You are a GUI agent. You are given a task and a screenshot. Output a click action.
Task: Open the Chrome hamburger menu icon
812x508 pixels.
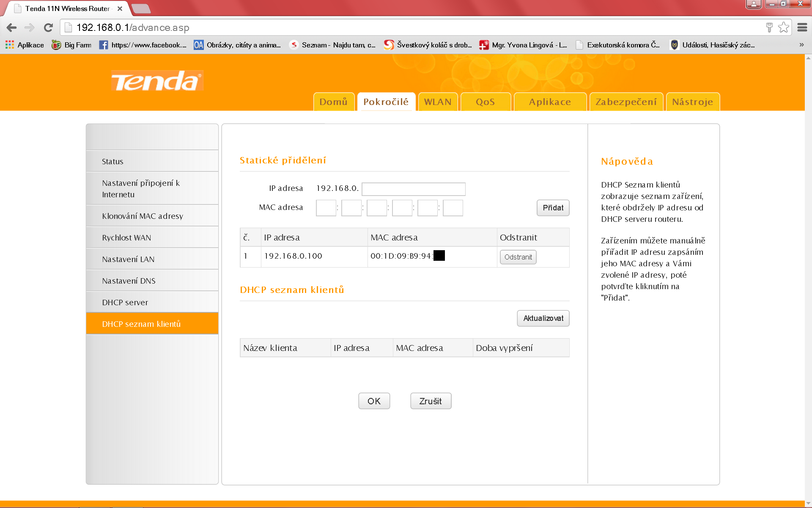click(802, 28)
